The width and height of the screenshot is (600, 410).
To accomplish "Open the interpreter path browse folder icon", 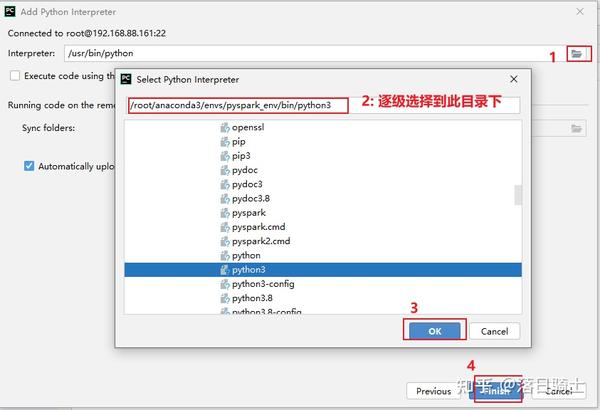I will (x=577, y=54).
